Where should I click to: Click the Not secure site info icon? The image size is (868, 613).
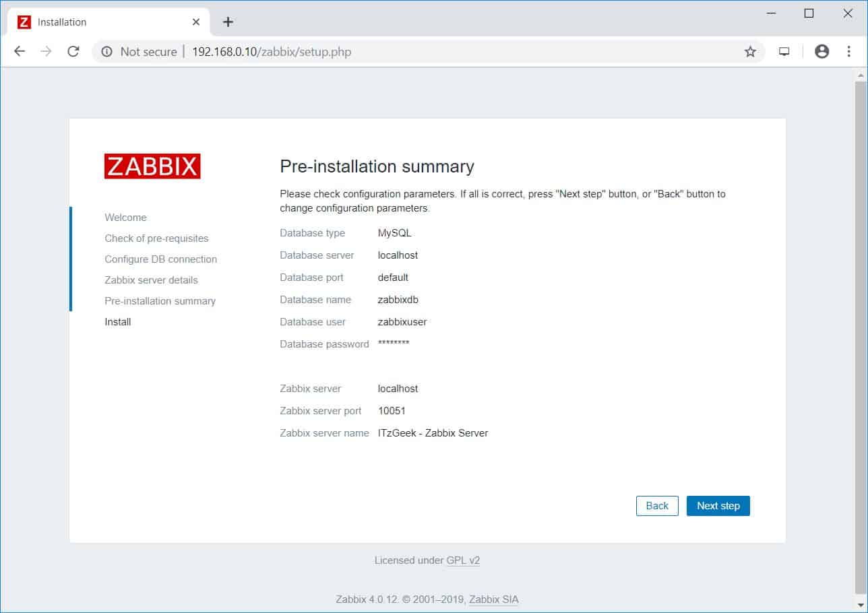[x=106, y=52]
